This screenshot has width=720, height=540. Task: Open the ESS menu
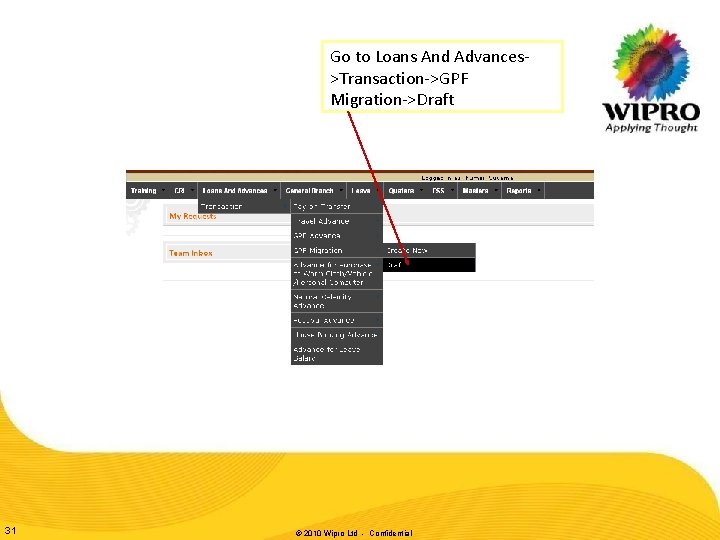[438, 191]
